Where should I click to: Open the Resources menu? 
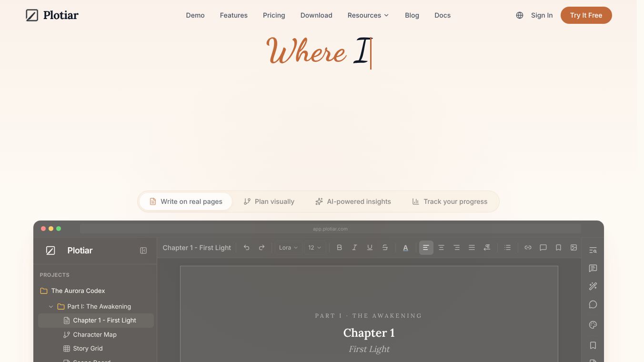point(368,15)
